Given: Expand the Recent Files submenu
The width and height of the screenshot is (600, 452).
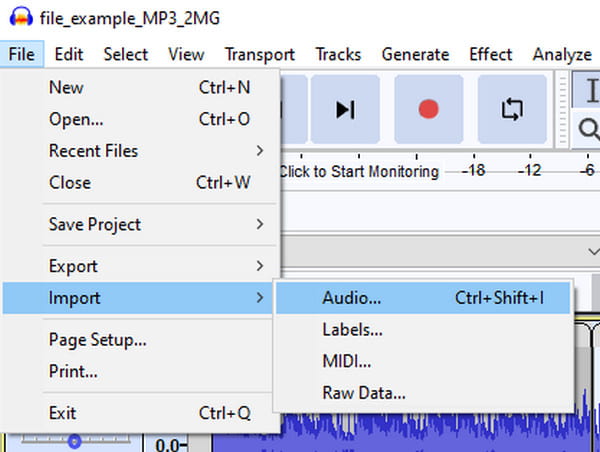Looking at the screenshot, I should tap(140, 151).
